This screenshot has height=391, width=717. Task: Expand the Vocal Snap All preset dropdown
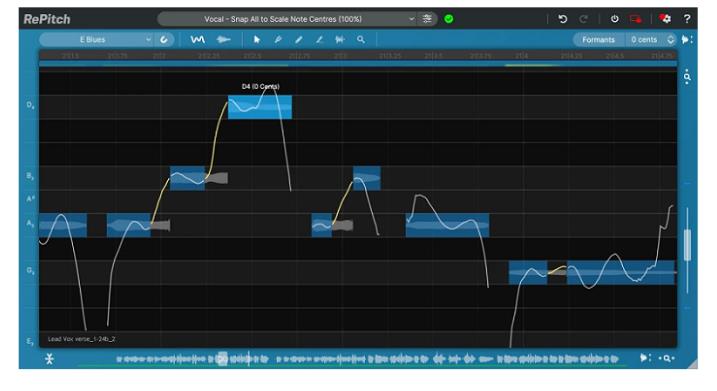[287, 19]
